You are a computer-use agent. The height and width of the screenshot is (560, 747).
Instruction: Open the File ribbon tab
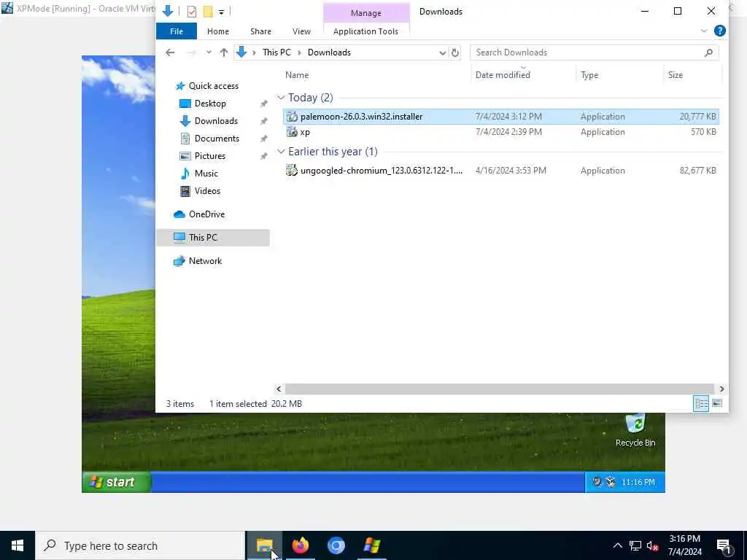coord(177,31)
